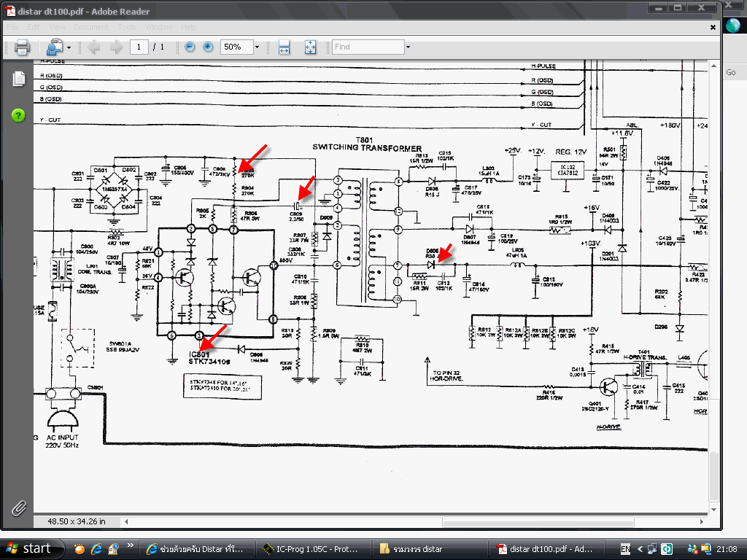This screenshot has height=560, width=747.
Task: Click vertical scrollbar up arrow
Action: pos(713,65)
